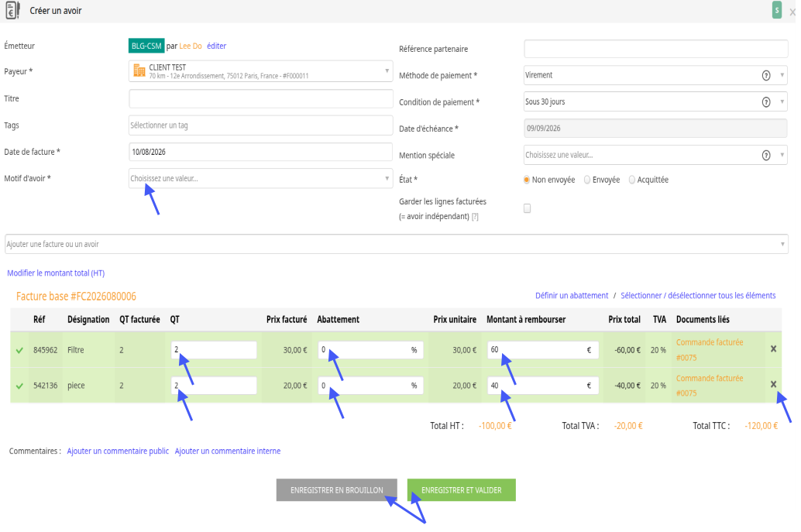Screen dimensions: 801x532
Task: Open the Motif d'avoir dropdown
Action: pyautogui.click(x=260, y=178)
